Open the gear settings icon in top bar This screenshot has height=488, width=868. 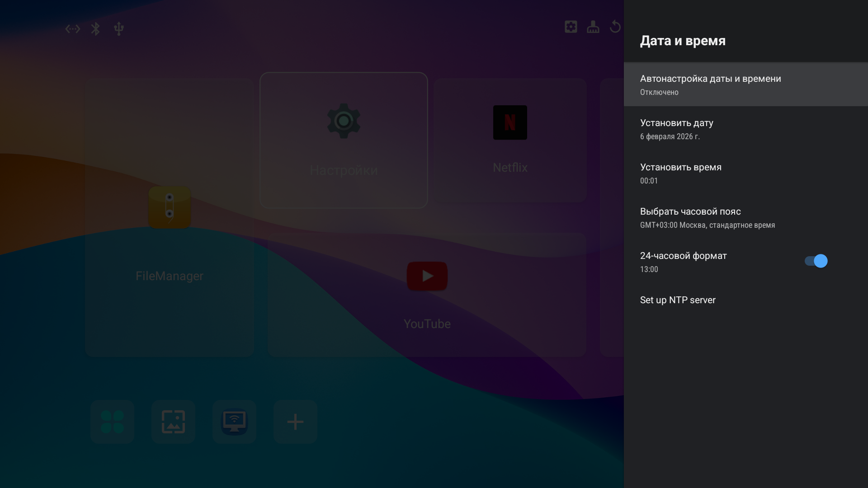click(x=571, y=27)
